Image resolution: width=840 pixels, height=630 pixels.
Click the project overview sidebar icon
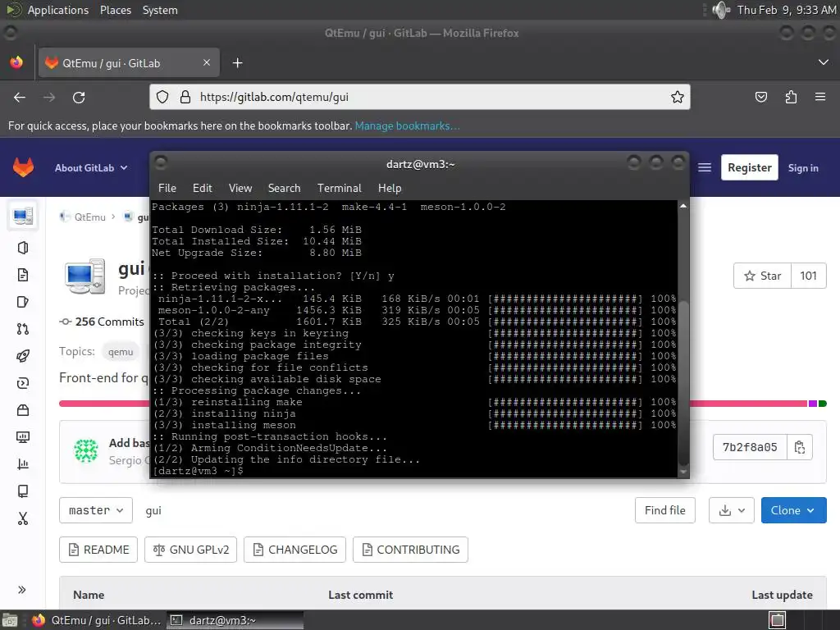22,216
